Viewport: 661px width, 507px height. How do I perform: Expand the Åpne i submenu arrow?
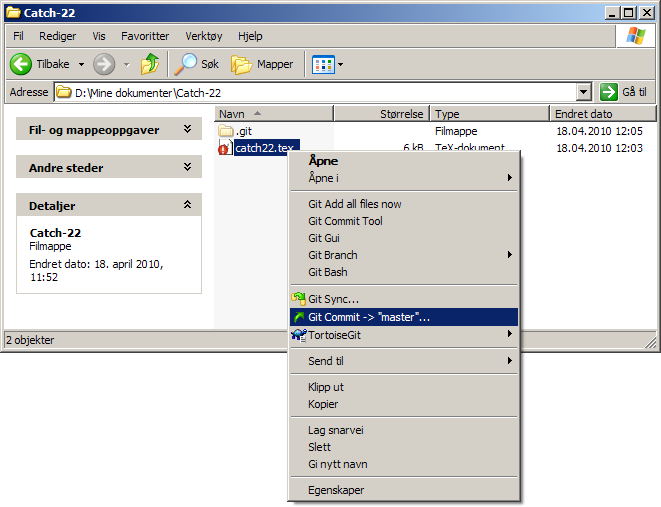510,177
